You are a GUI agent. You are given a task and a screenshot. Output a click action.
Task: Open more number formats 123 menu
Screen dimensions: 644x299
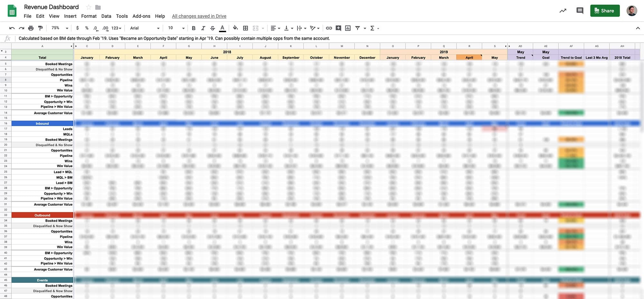(116, 28)
